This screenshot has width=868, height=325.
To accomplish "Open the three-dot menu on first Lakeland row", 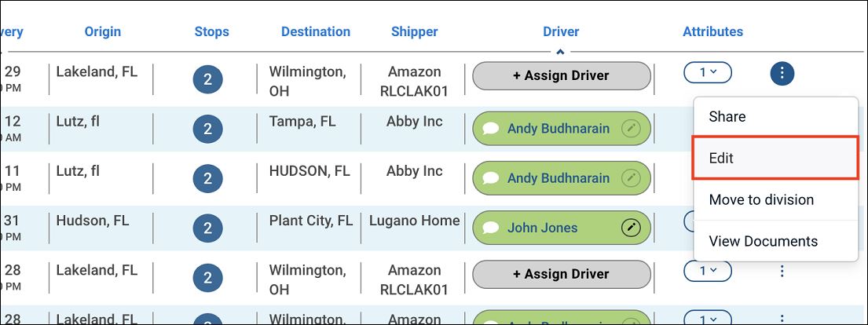I will pyautogui.click(x=782, y=73).
